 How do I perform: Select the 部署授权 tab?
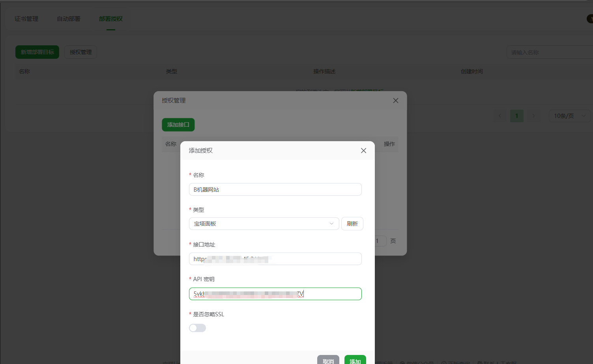click(x=111, y=19)
